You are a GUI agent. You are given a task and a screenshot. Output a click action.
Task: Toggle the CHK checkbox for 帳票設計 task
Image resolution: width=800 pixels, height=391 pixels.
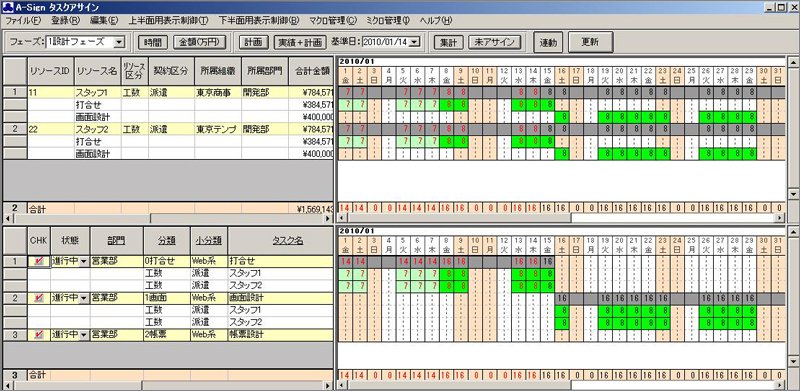39,334
